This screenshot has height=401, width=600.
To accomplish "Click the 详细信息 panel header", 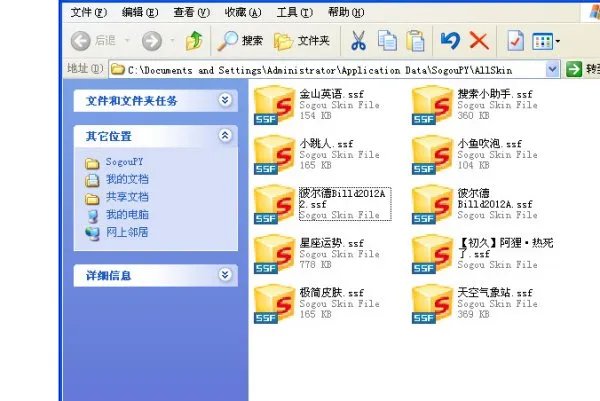I will 155,275.
